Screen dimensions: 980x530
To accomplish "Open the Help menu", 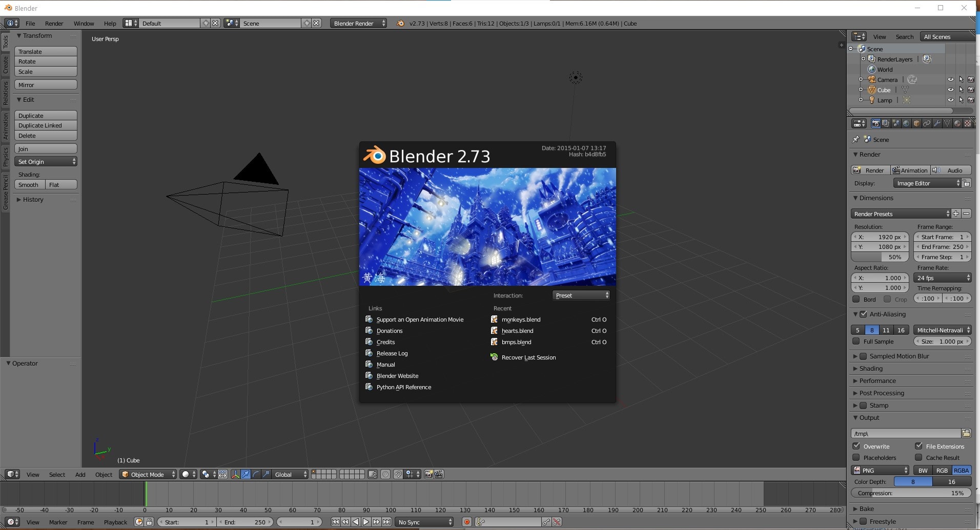I will point(110,23).
